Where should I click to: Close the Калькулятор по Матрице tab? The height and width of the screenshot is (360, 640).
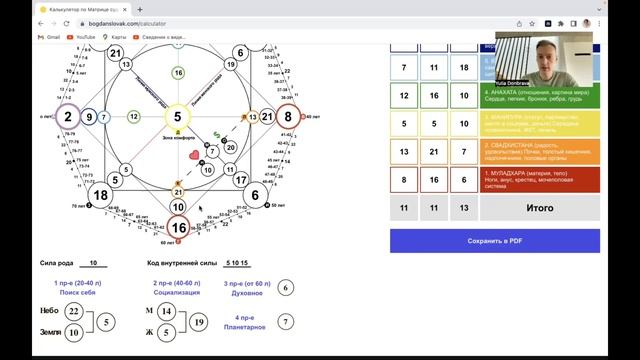point(125,9)
